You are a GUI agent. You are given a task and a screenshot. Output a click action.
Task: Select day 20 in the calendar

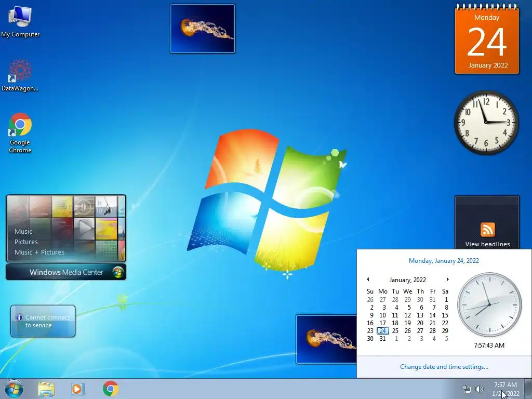click(x=420, y=323)
